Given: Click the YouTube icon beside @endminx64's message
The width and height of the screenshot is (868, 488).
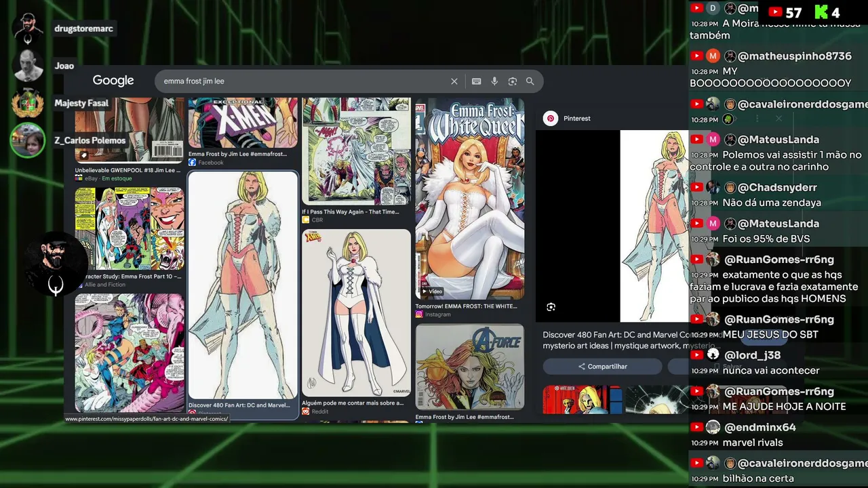Looking at the screenshot, I should [x=696, y=428].
